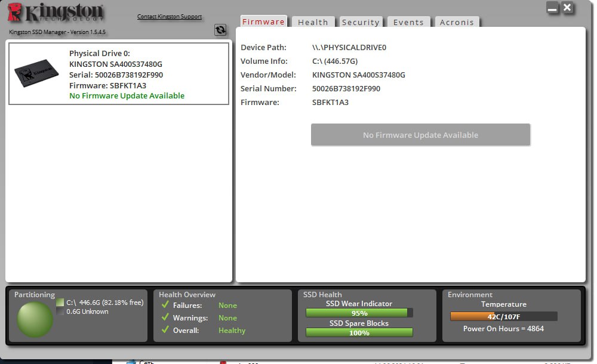Click the C:\ partition green legend swatch

[x=60, y=303]
